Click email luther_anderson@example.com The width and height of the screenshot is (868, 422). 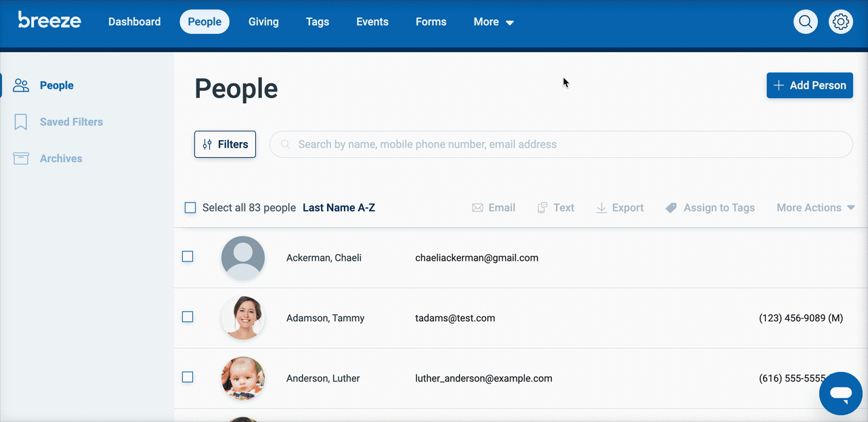483,378
